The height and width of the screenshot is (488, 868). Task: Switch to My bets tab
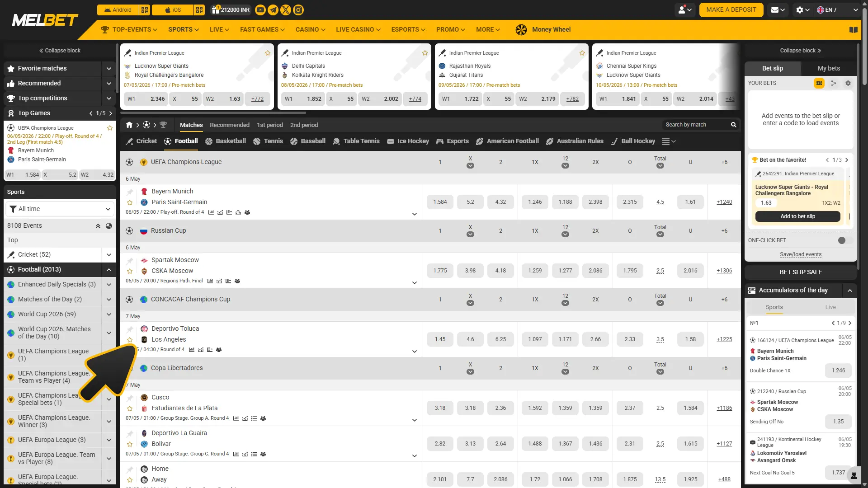click(829, 69)
